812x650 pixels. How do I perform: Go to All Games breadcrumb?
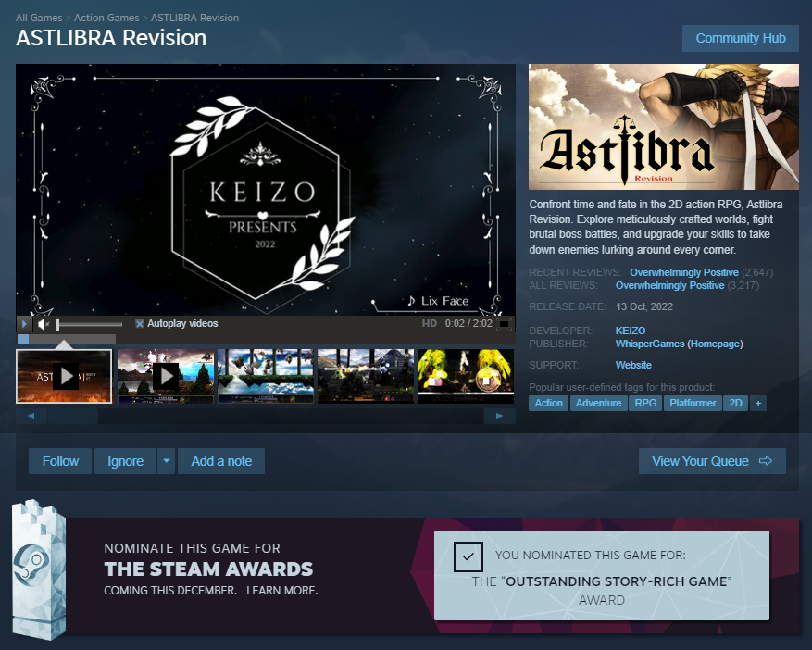[x=41, y=18]
